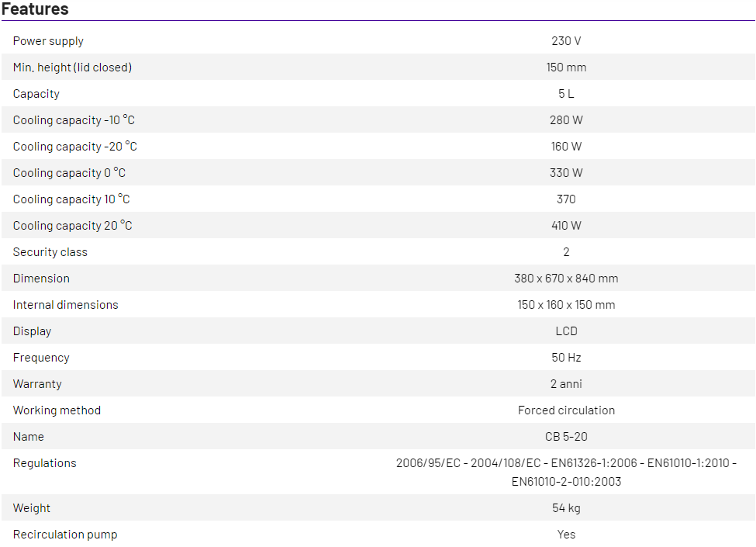The height and width of the screenshot is (547, 756).
Task: Click the Regulations label
Action: [x=45, y=463]
